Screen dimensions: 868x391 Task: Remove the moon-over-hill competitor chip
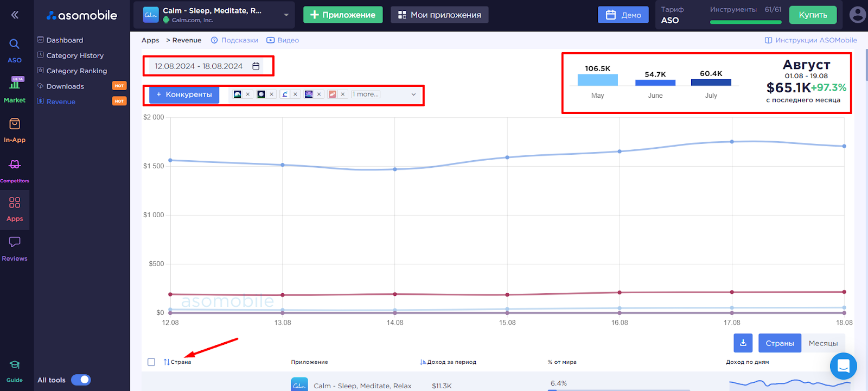248,94
